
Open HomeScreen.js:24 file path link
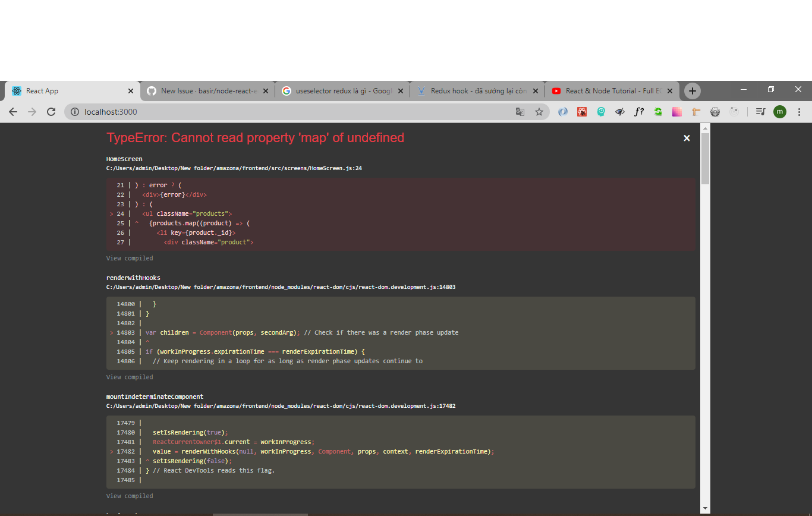tap(234, 168)
